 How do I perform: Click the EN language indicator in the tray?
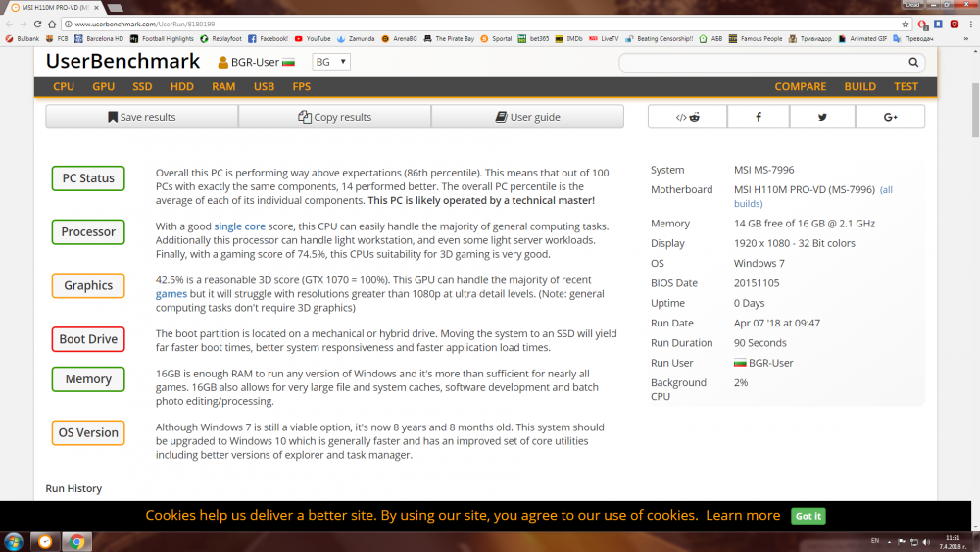tap(874, 541)
